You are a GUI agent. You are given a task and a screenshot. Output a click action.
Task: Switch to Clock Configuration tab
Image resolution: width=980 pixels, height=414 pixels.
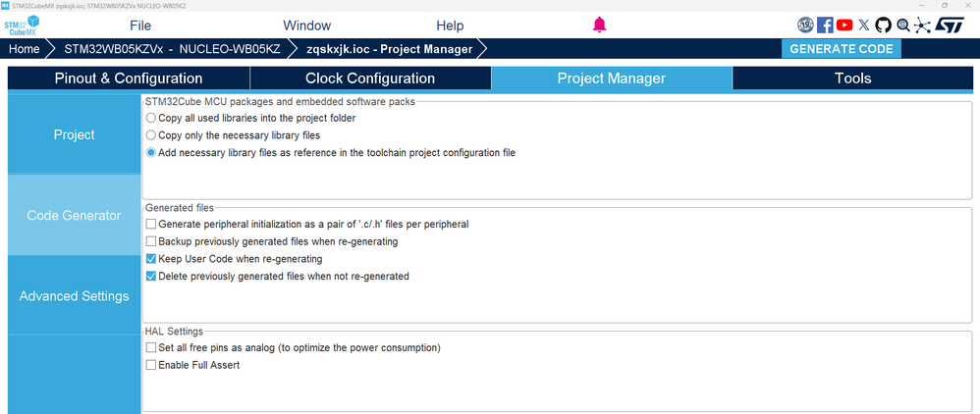click(x=370, y=78)
